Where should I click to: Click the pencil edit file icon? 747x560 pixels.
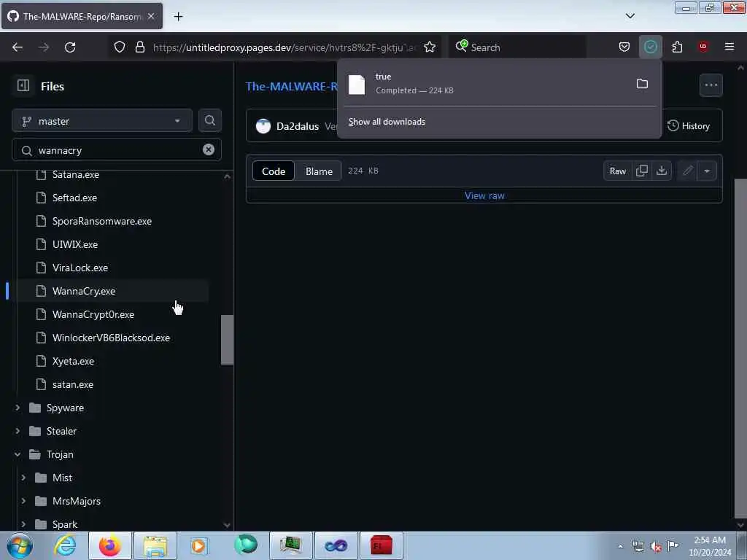click(x=688, y=171)
